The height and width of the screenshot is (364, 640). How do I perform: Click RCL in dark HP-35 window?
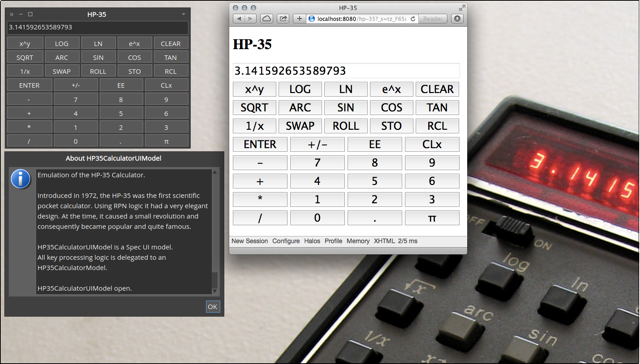(x=171, y=71)
